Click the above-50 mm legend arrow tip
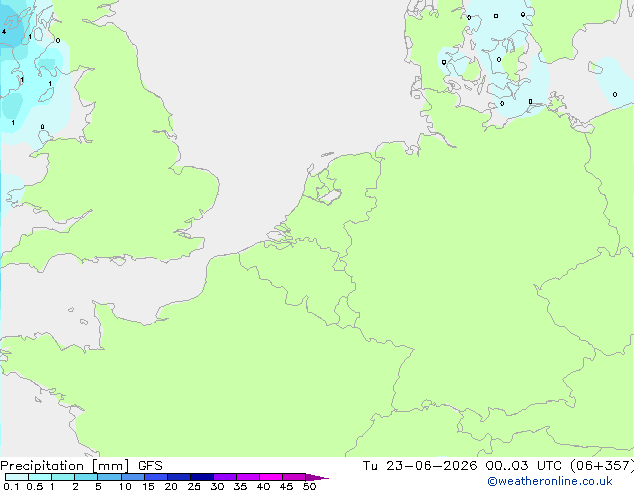 tap(317, 477)
